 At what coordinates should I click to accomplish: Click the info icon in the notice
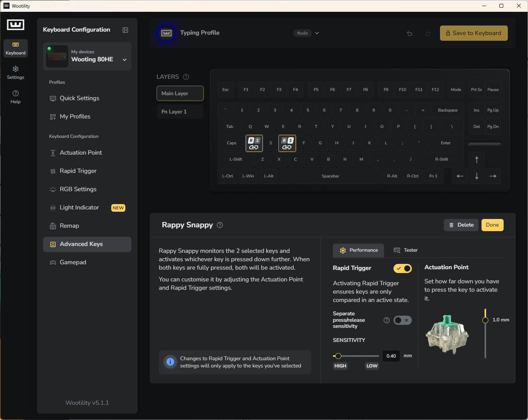170,362
